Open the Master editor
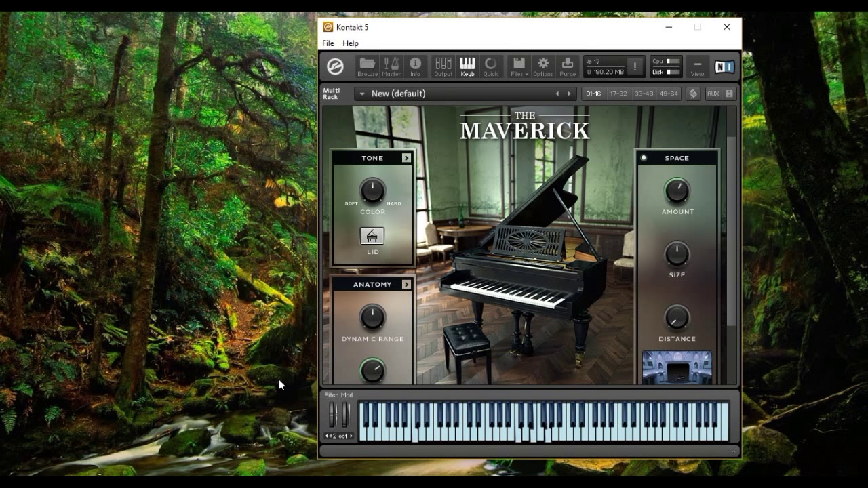Viewport: 868px width, 488px height. 391,66
